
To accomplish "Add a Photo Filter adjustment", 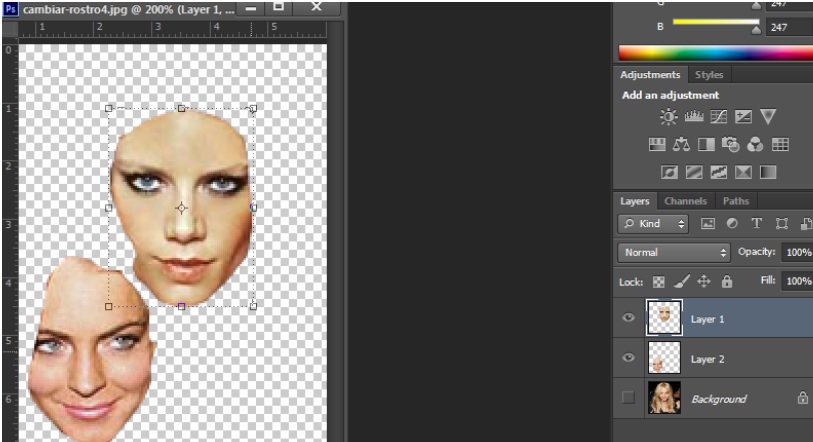I will [730, 145].
